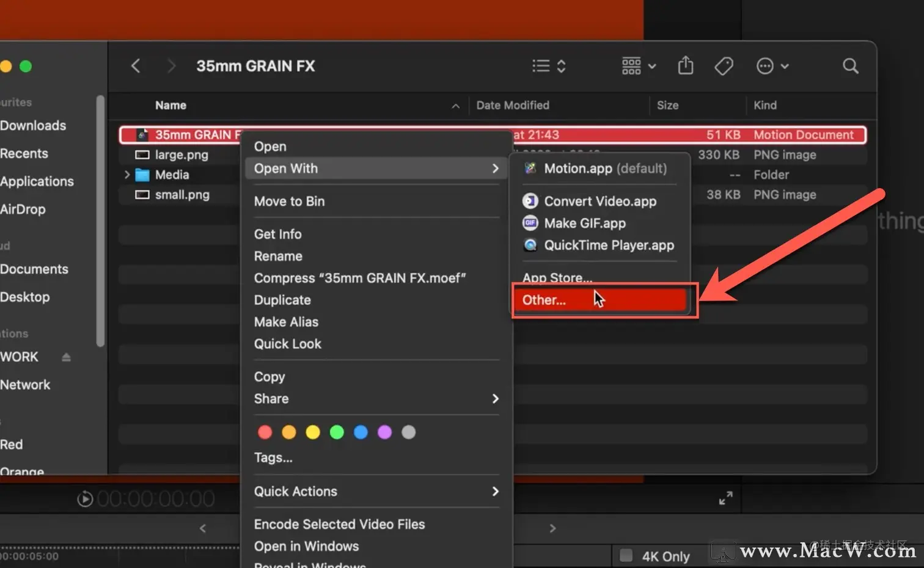Go forward in Finder navigation
The height and width of the screenshot is (568, 924).
pyautogui.click(x=171, y=66)
